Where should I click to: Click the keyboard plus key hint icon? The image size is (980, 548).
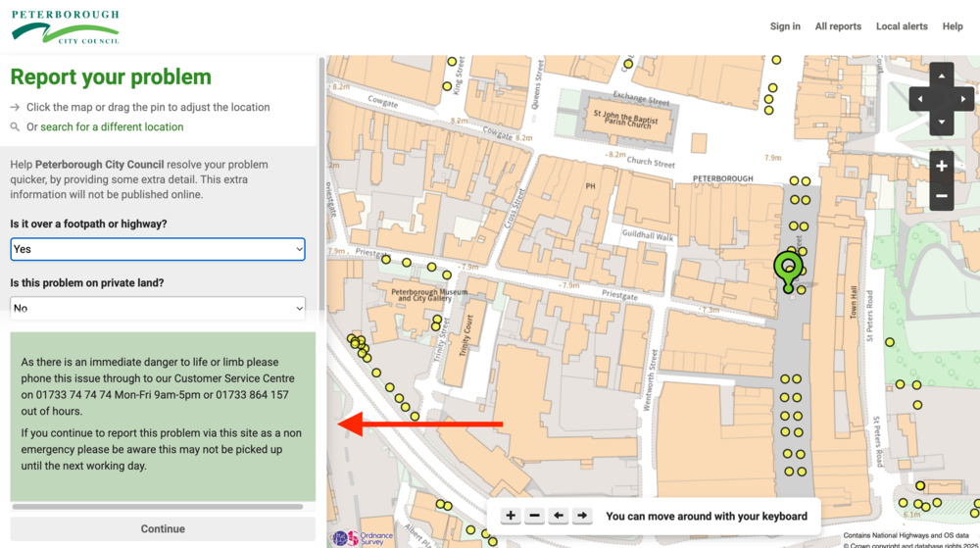[x=511, y=516]
